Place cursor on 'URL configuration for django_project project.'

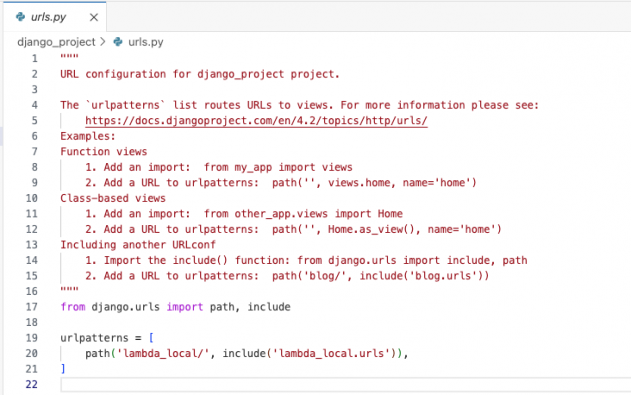coord(200,74)
